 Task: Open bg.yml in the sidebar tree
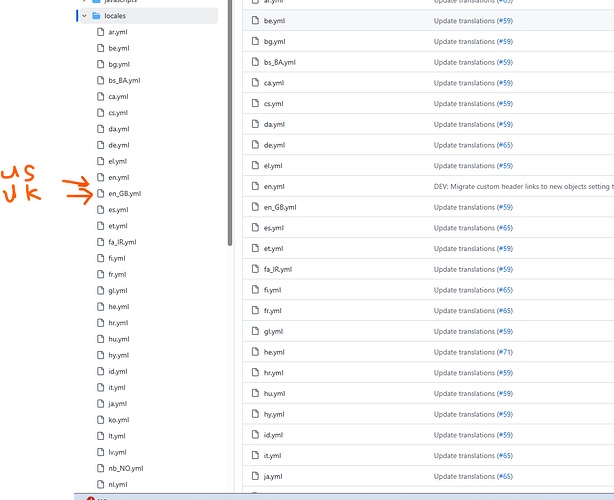[x=119, y=64]
